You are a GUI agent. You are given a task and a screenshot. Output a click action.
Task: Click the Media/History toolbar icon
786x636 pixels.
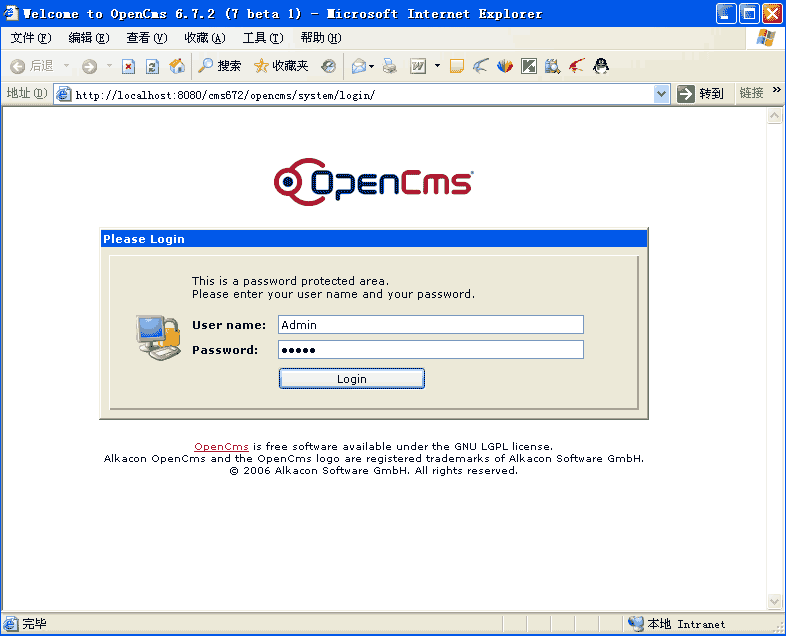329,66
